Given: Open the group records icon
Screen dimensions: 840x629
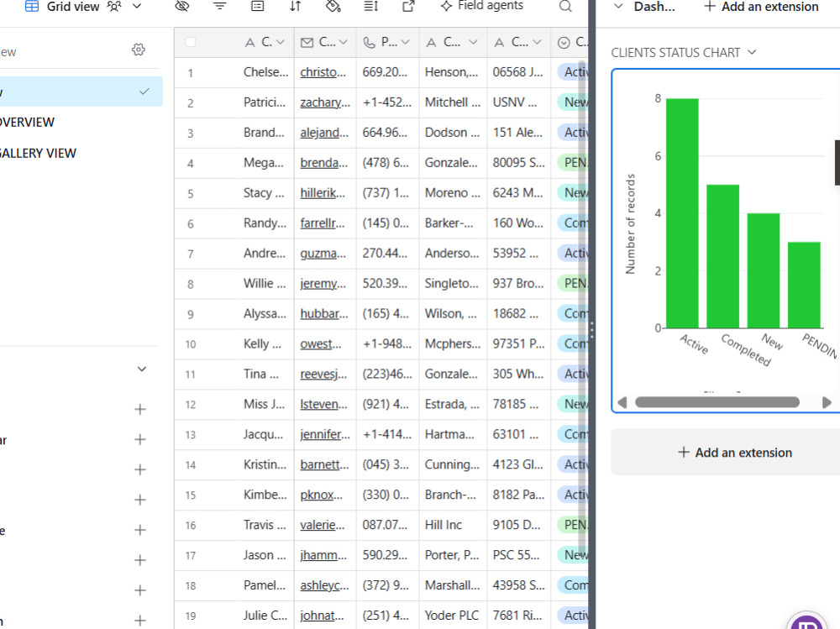Looking at the screenshot, I should point(258,7).
